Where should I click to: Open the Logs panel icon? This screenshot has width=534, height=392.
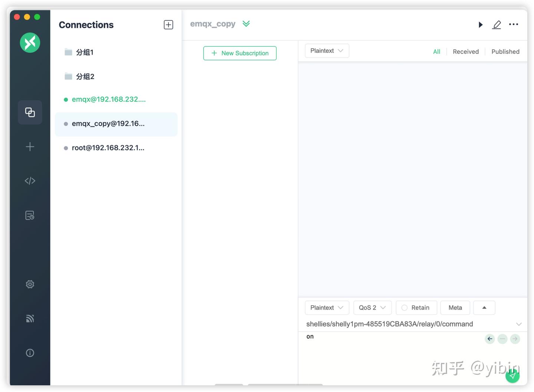[x=30, y=215]
